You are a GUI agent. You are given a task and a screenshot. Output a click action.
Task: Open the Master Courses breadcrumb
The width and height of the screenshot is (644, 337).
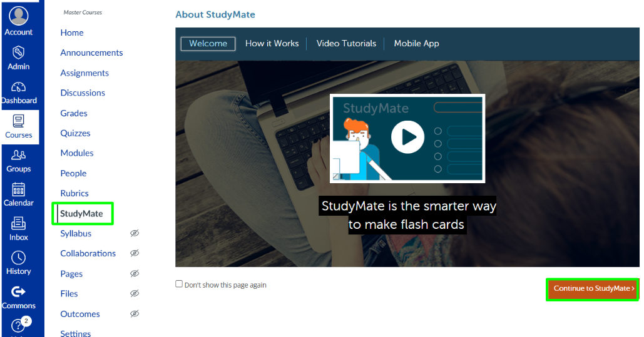83,13
